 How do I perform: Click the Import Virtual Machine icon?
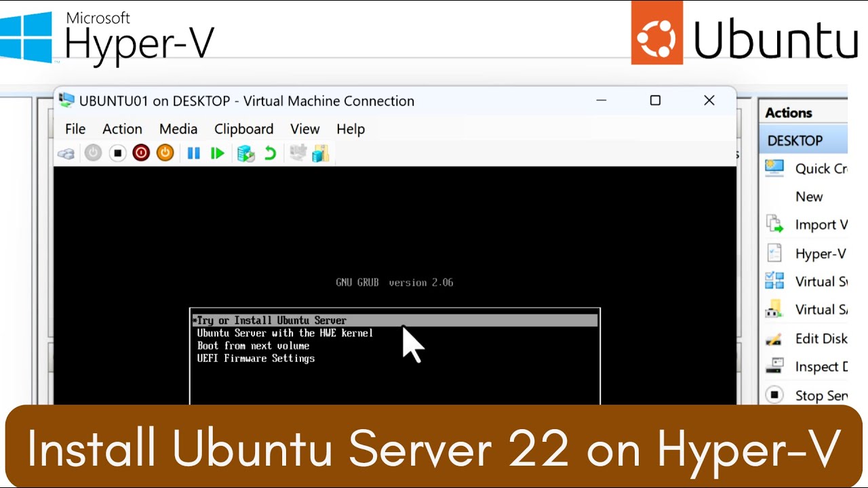[x=774, y=224]
